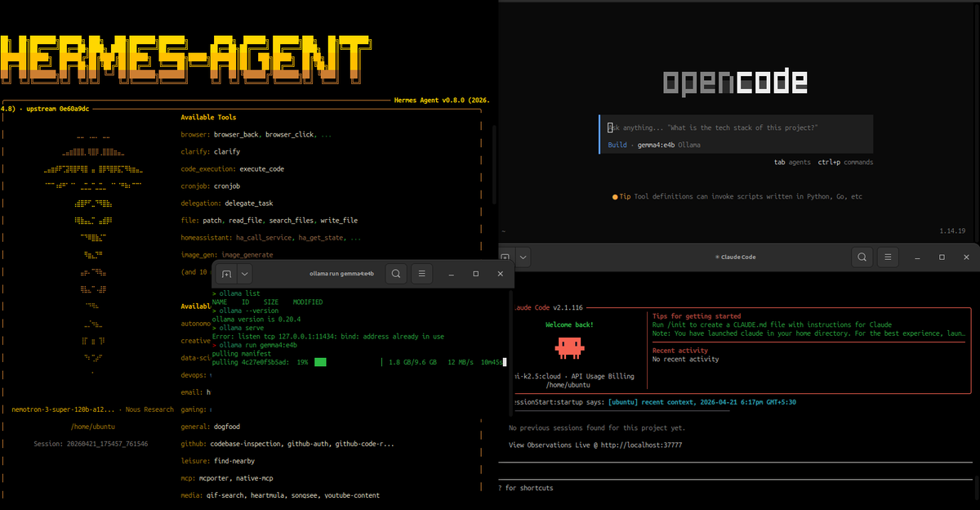Click the 'bind: address already in use' error line
The height and width of the screenshot is (510, 980).
(327, 336)
